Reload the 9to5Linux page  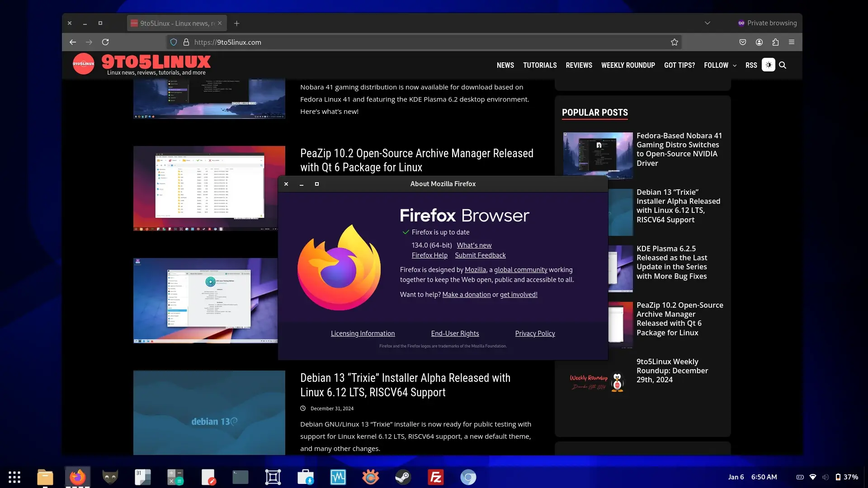coord(105,42)
